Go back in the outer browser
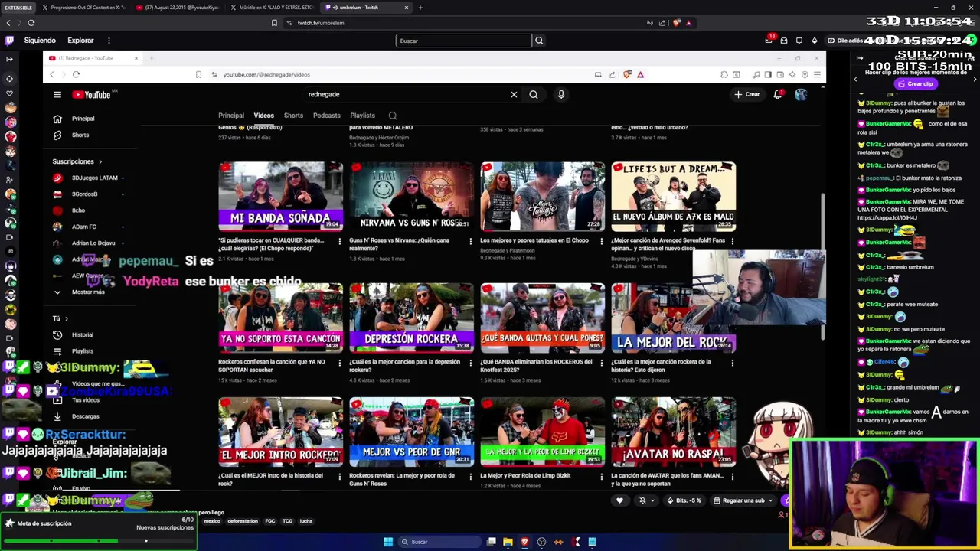The width and height of the screenshot is (980, 551). [8, 23]
